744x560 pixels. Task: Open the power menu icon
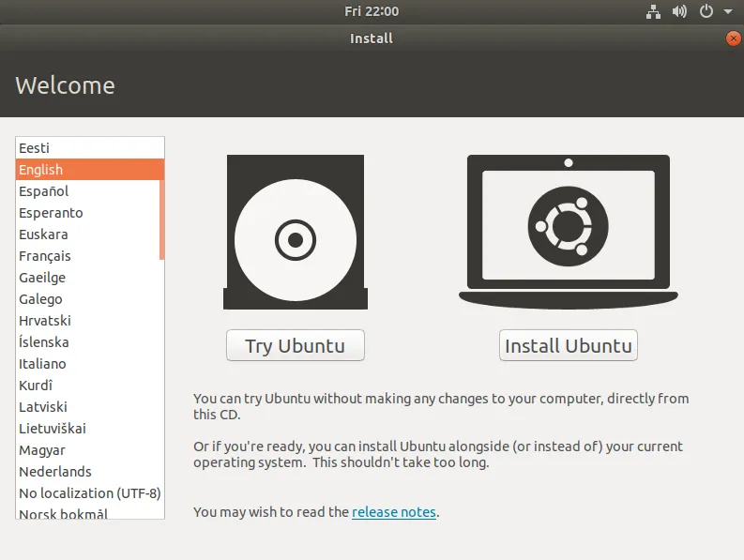tap(706, 11)
